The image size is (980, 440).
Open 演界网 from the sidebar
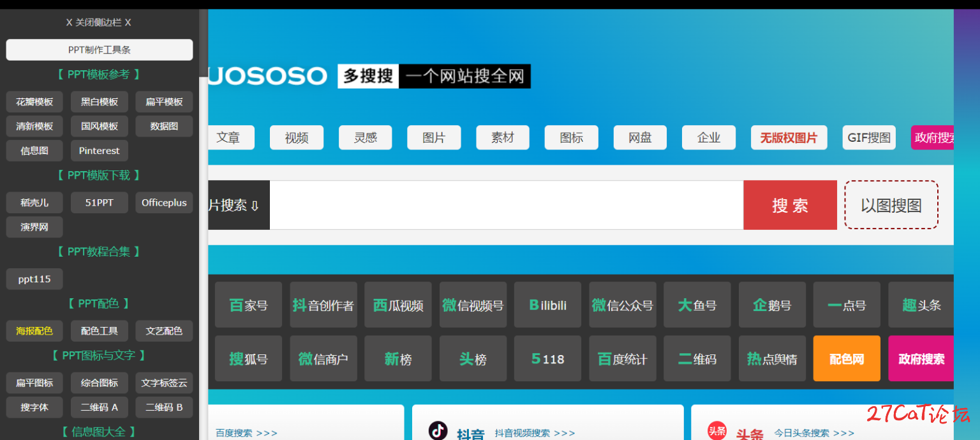34,227
